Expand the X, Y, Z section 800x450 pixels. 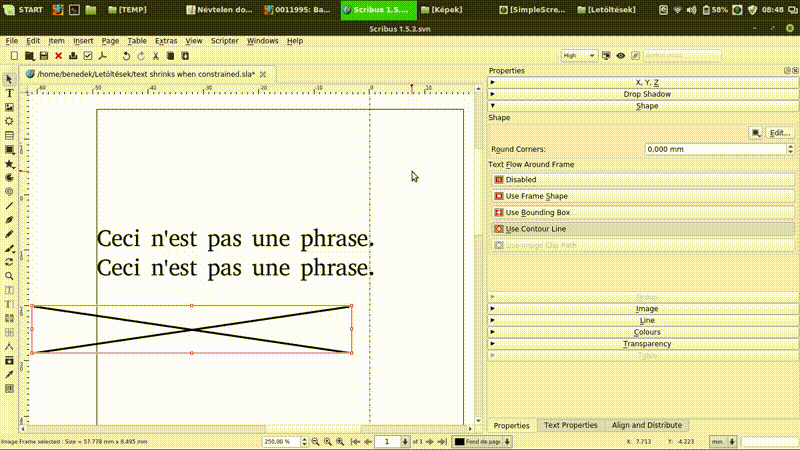[646, 82]
